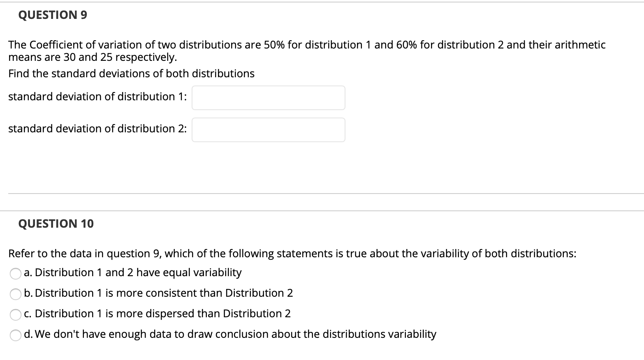This screenshot has width=644, height=360.
Task: Pick option d radio button
Action: [15, 335]
